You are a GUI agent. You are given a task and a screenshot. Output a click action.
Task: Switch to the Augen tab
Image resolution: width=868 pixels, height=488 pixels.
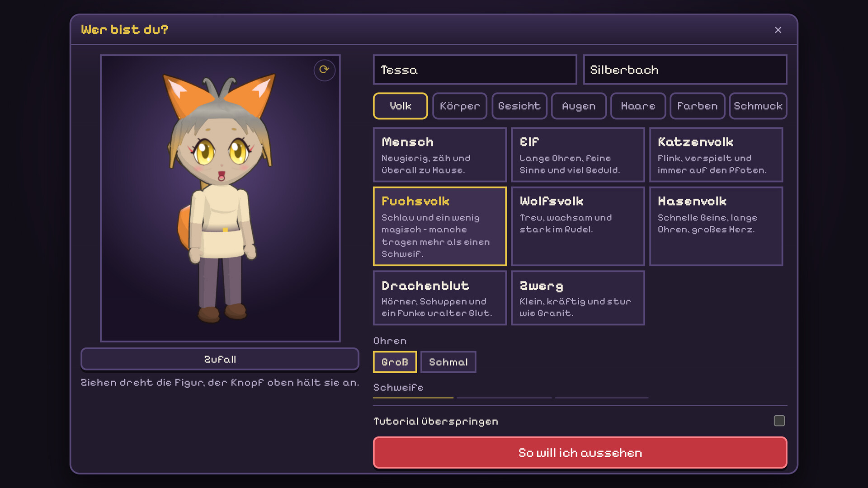pos(578,106)
